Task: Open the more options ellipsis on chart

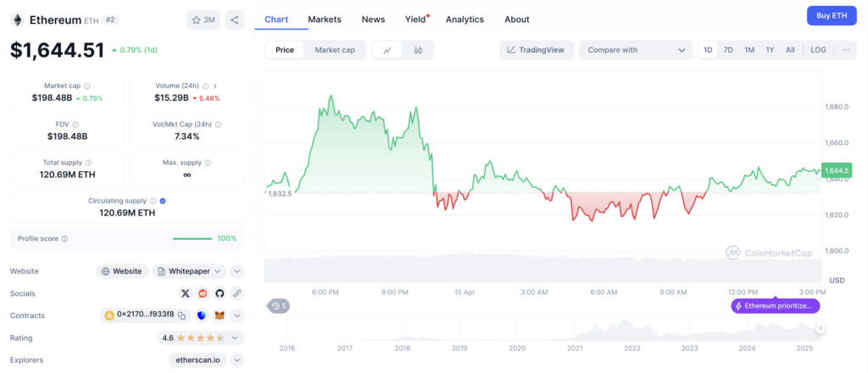Action: 847,50
